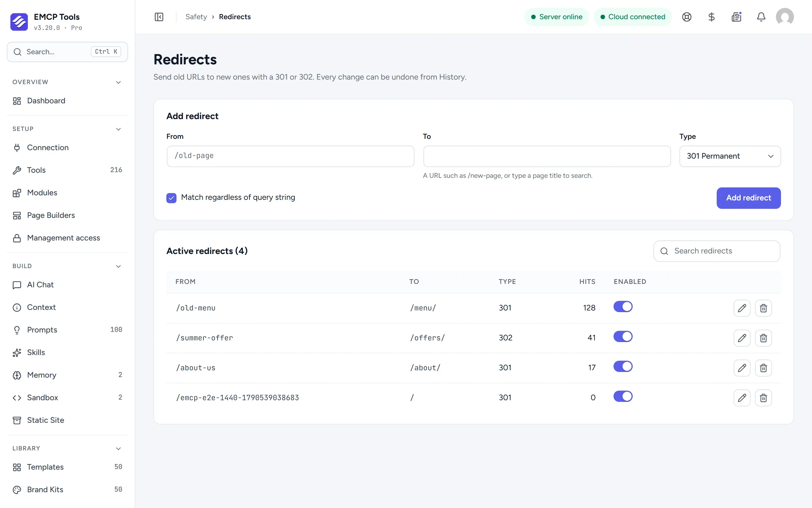Open Brand Kits in the sidebar
Image resolution: width=812 pixels, height=508 pixels.
tap(67, 490)
